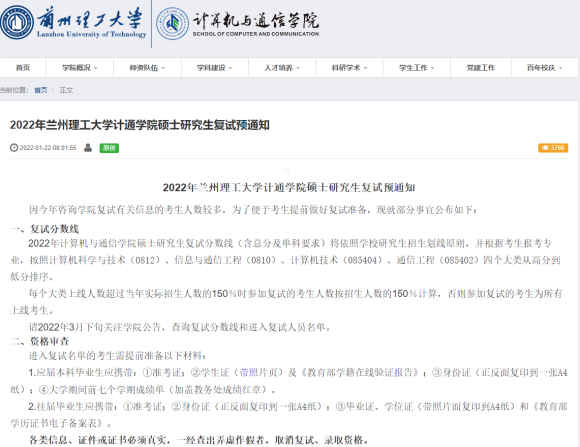Click the centered article heading in body

click(289, 188)
